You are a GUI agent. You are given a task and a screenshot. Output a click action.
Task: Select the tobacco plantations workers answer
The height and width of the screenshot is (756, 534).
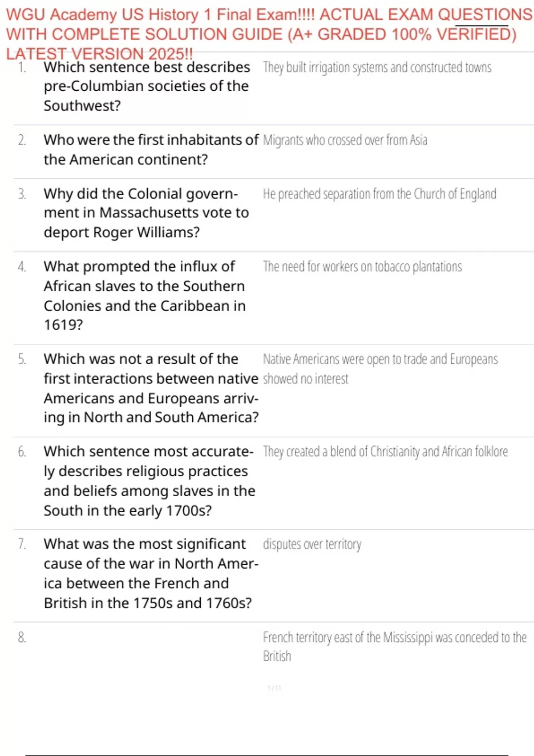pos(362,267)
